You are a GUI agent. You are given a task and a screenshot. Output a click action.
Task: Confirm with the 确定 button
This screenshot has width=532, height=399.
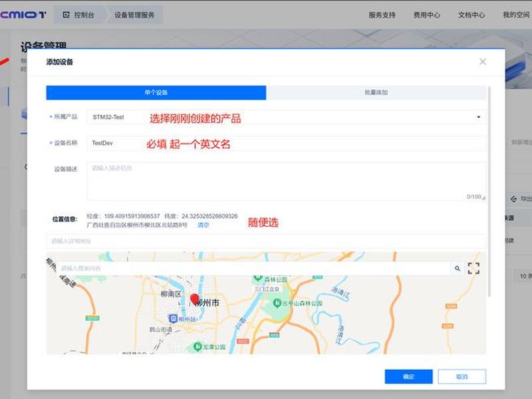tap(408, 376)
